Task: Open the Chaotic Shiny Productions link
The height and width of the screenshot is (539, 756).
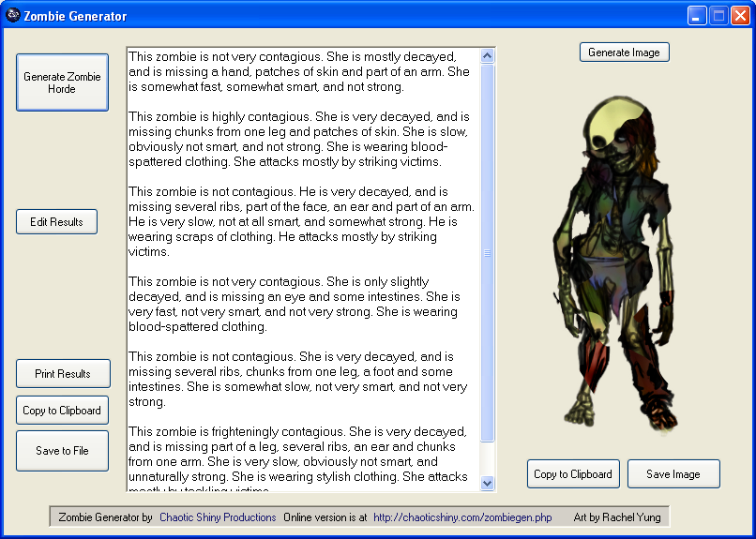Action: 218,517
